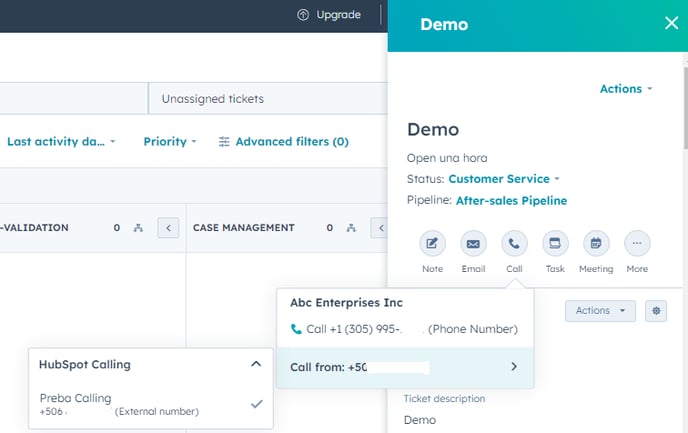Viewport: 688px width, 433px height.
Task: Open the After-sales Pipeline link
Action: pos(511,201)
